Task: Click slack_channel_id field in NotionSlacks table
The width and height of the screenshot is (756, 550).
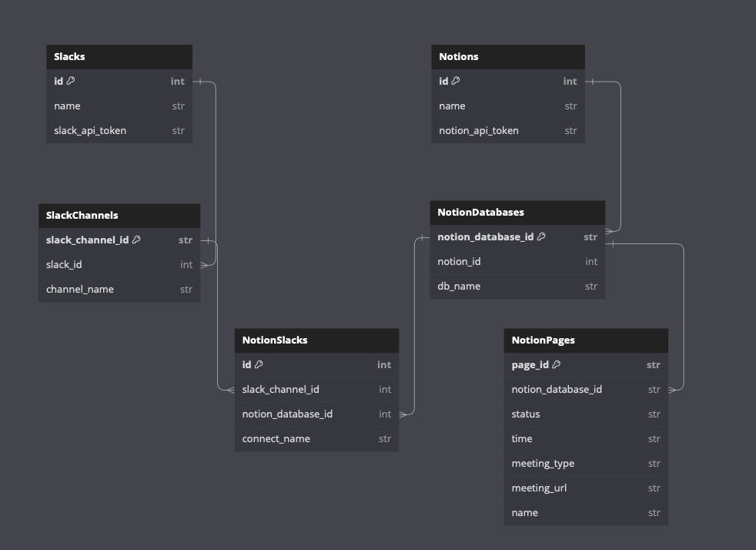Action: pos(316,390)
